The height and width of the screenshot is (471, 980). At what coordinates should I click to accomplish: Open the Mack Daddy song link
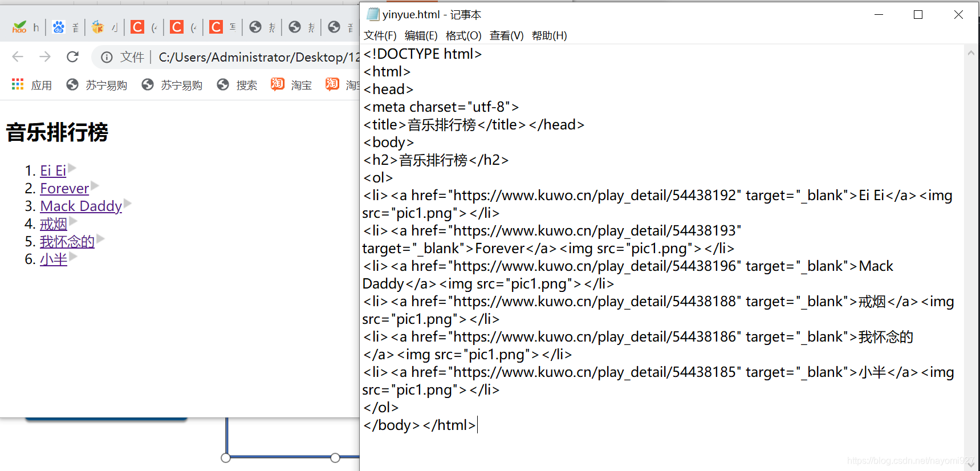click(x=81, y=206)
